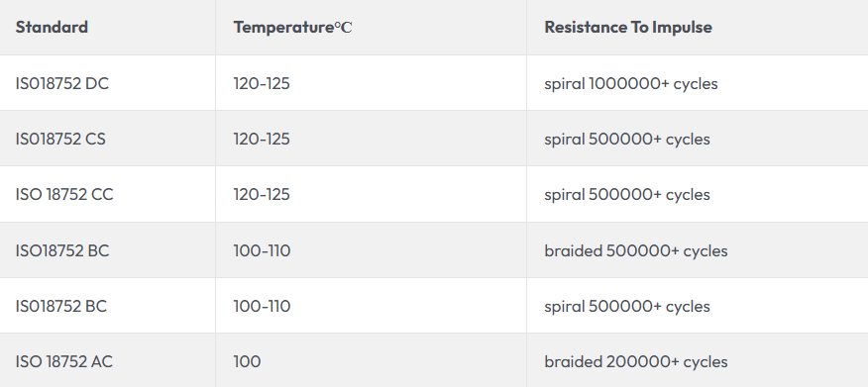Image resolution: width=868 pixels, height=387 pixels.
Task: Select the ISO18752 BC braided row standard
Action: tap(62, 251)
